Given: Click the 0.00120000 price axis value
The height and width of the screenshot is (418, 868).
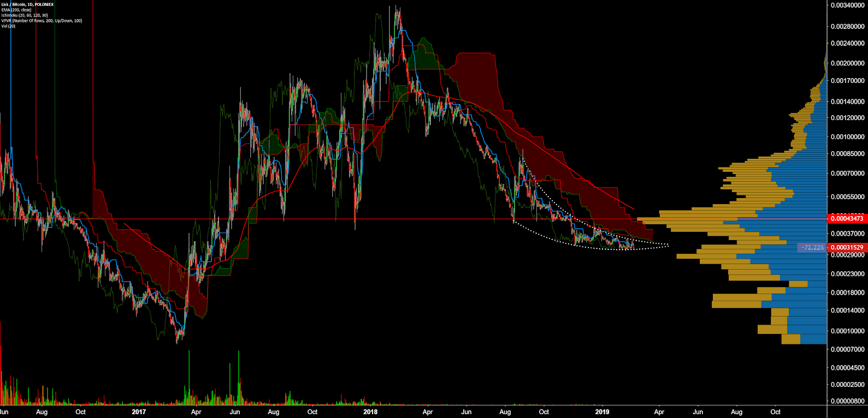Looking at the screenshot, I should coord(848,118).
